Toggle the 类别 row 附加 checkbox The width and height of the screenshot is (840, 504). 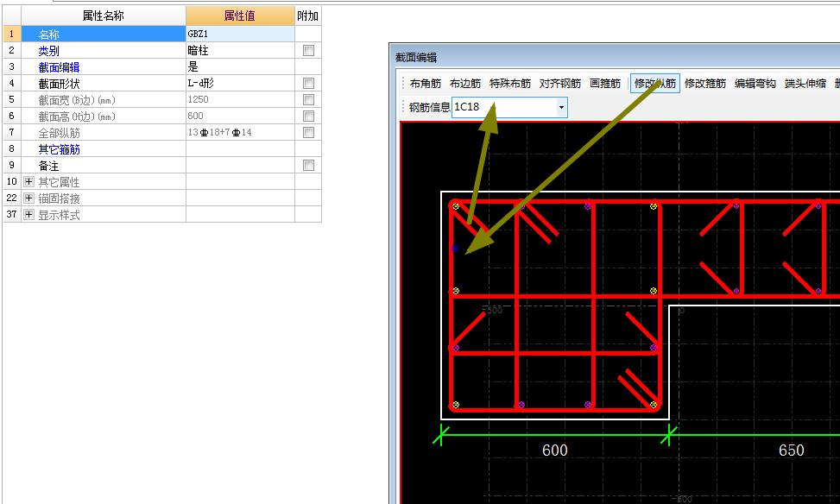pos(308,50)
